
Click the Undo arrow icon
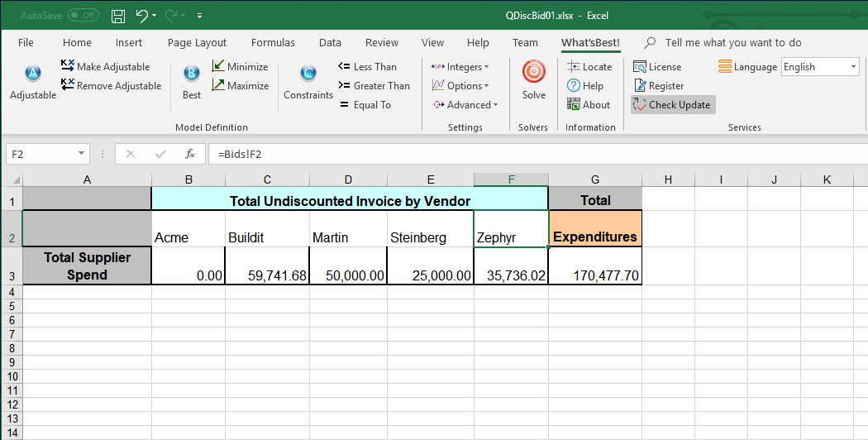click(141, 16)
